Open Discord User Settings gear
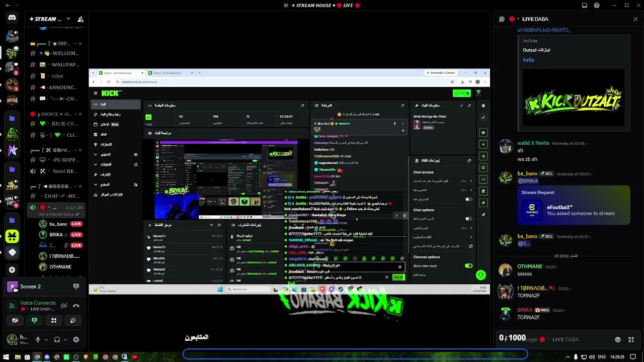Image resolution: width=644 pixels, height=362 pixels. 76,340
